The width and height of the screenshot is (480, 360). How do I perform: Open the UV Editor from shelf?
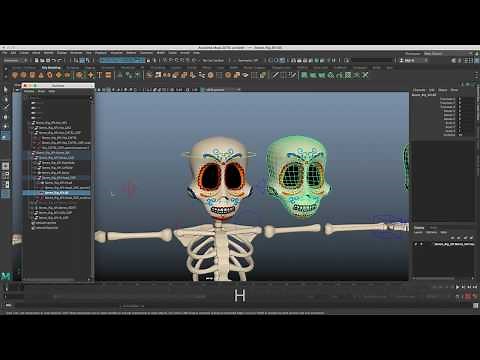point(348,75)
